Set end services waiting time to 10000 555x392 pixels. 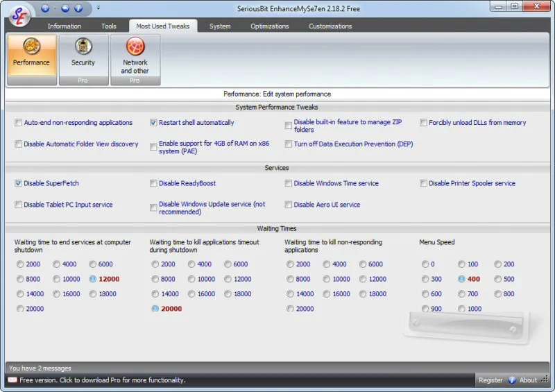(56, 279)
